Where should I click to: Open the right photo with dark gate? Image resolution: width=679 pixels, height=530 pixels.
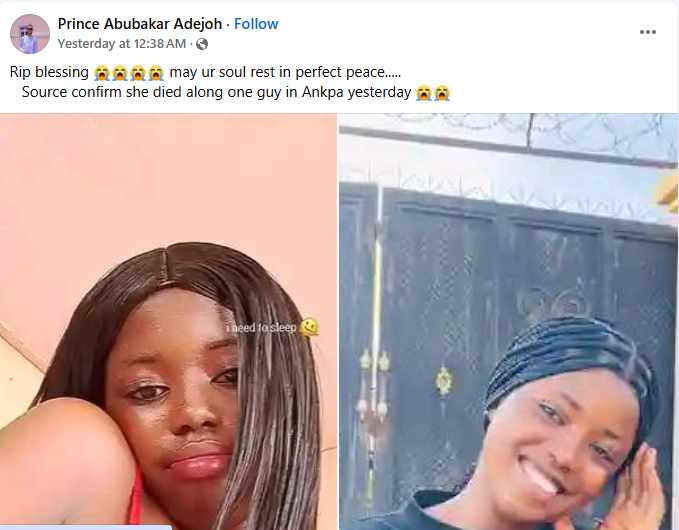coord(508,321)
